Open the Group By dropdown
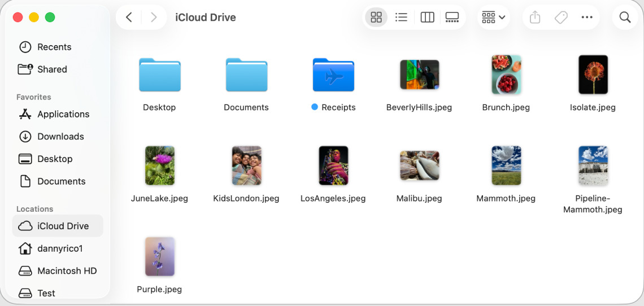The width and height of the screenshot is (644, 306). point(493,18)
